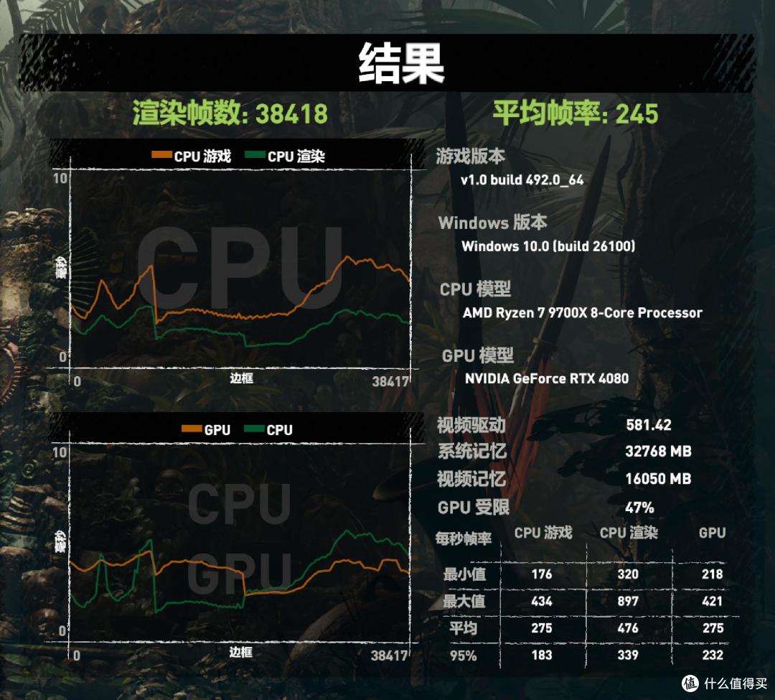Viewport: 775px width, 700px height.
Task: Click the CPU 渲染 column header
Action: 629,533
